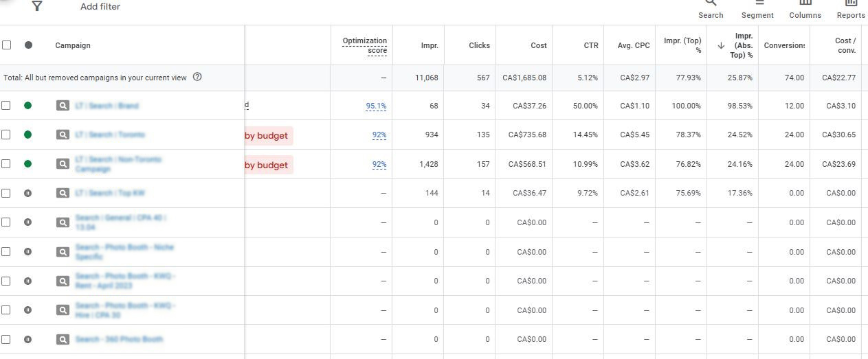
Task: Check the box for the last campaign row
Action: point(6,339)
